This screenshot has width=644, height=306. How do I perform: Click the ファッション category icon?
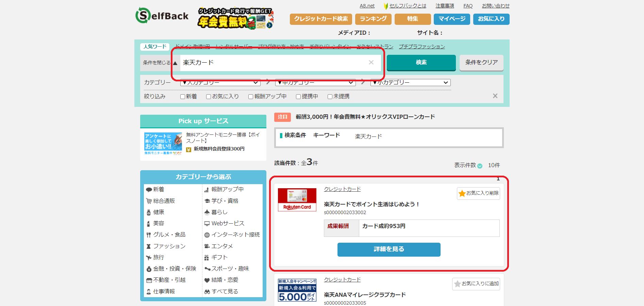[x=148, y=246]
